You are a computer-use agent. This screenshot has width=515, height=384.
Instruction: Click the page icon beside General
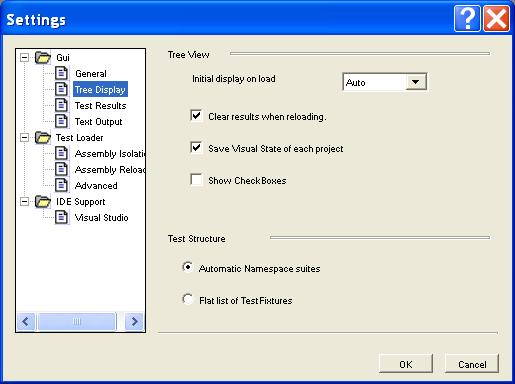[61, 73]
